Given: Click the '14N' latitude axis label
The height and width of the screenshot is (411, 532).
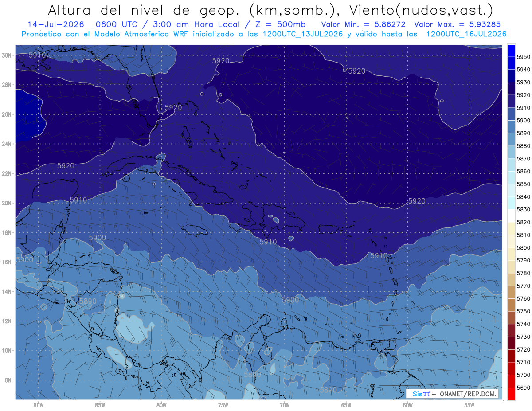Looking at the screenshot, I should (x=7, y=292).
